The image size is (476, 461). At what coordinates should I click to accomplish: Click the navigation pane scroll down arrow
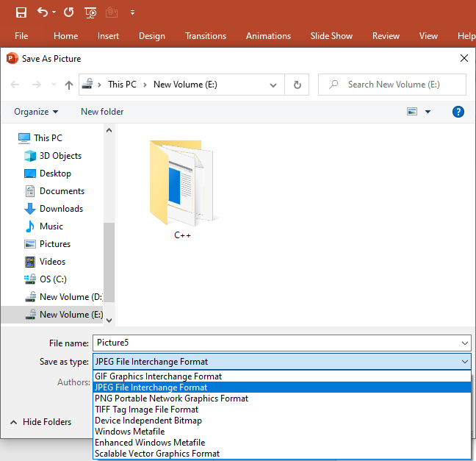click(x=109, y=320)
